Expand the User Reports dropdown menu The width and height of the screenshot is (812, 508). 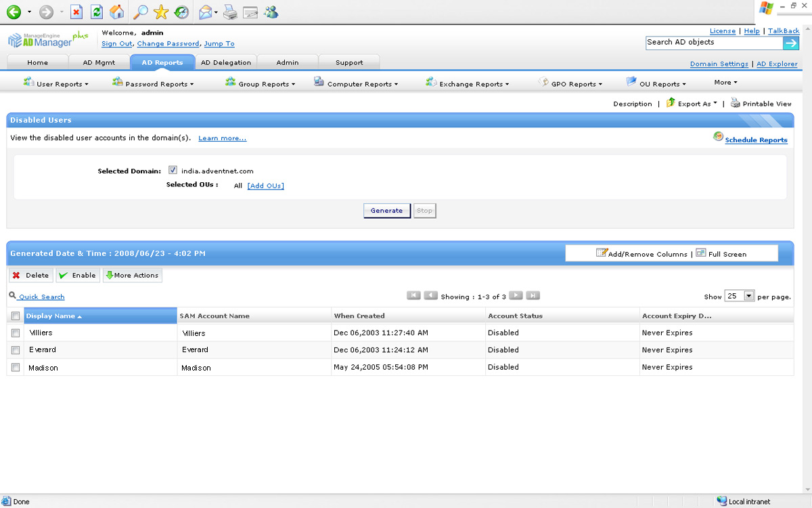pyautogui.click(x=57, y=84)
